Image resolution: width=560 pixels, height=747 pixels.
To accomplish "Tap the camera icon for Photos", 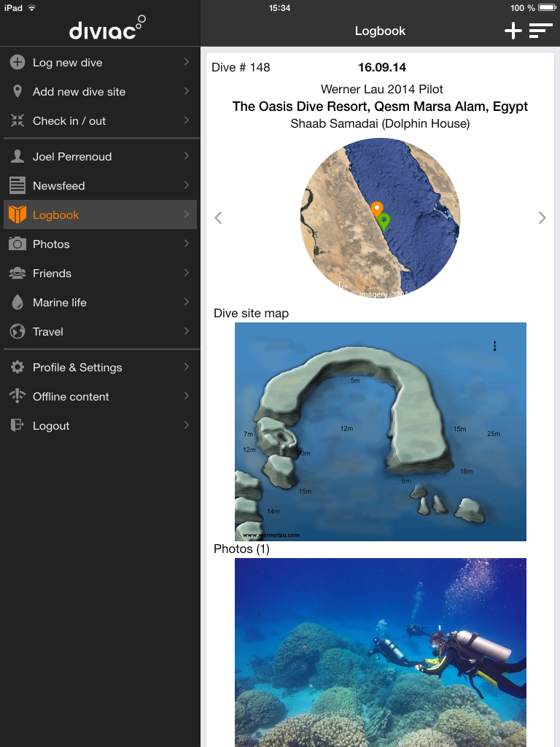I will (x=17, y=244).
